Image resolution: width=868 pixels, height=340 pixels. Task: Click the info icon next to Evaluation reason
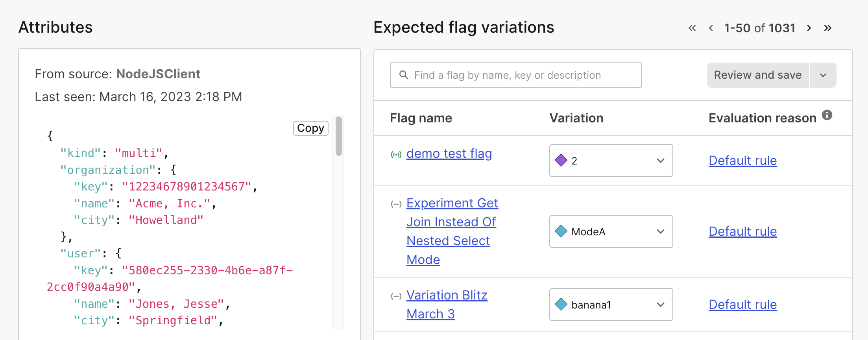tap(827, 115)
